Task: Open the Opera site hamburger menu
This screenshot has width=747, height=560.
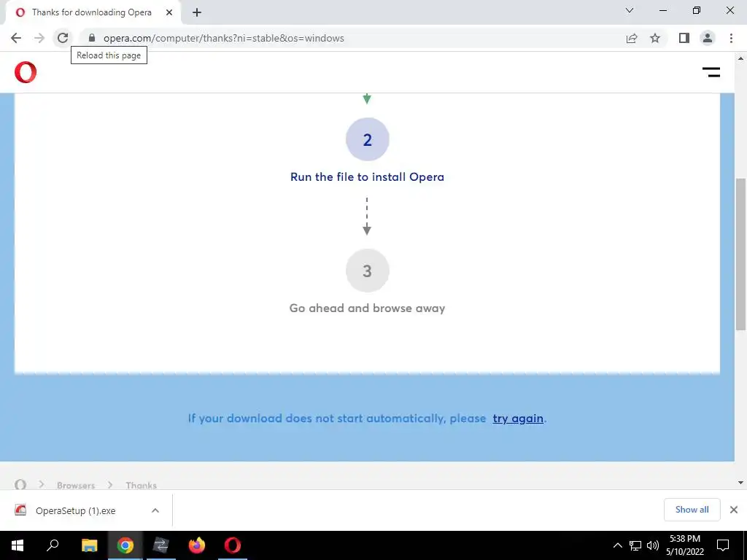Action: pos(711,72)
